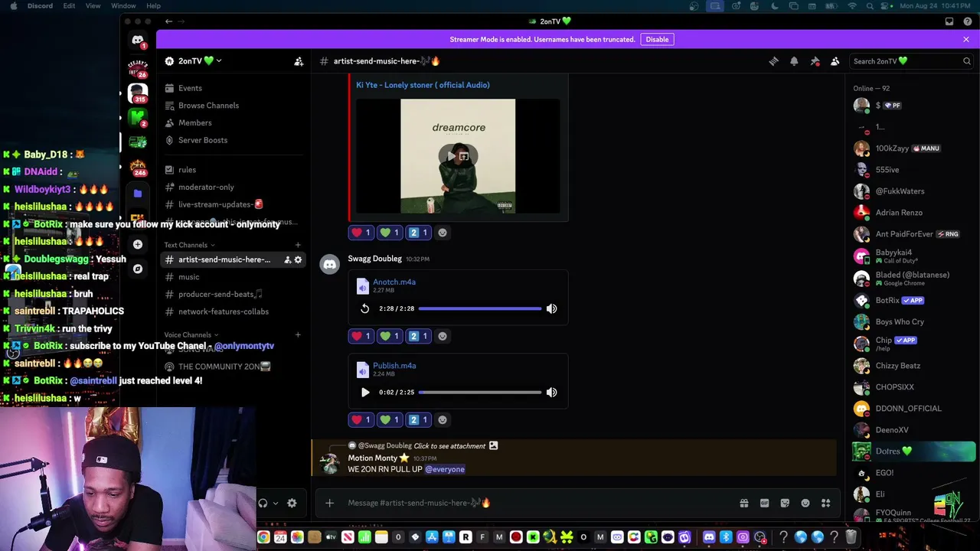Add reaction to the Lonely stoner embed
The width and height of the screenshot is (980, 551).
tap(443, 233)
